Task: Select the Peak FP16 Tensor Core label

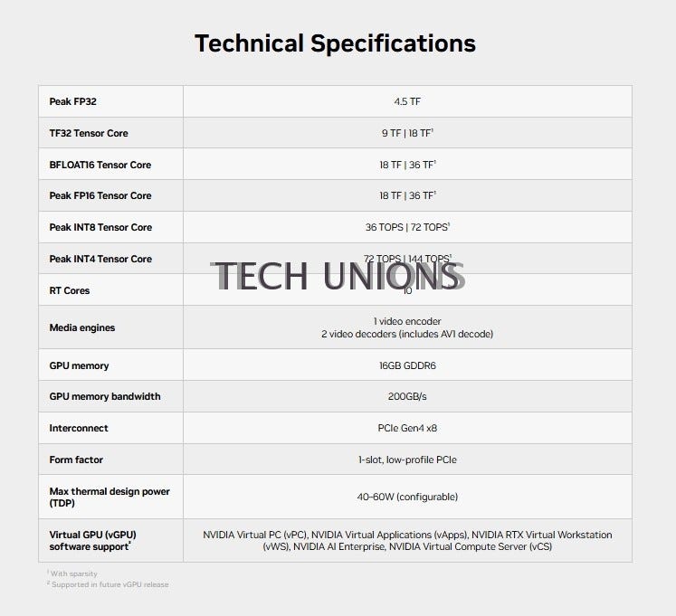Action: click(100, 195)
